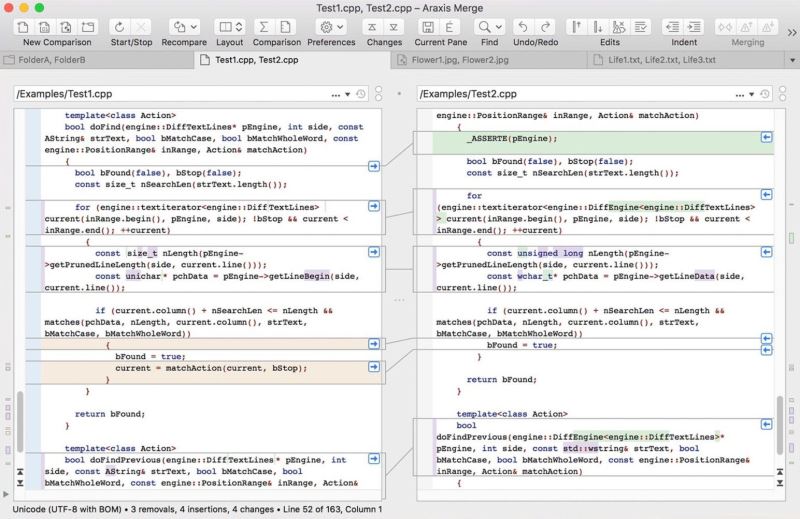The width and height of the screenshot is (800, 519).
Task: Open the comparison summary sigma icon
Action: coord(263,27)
